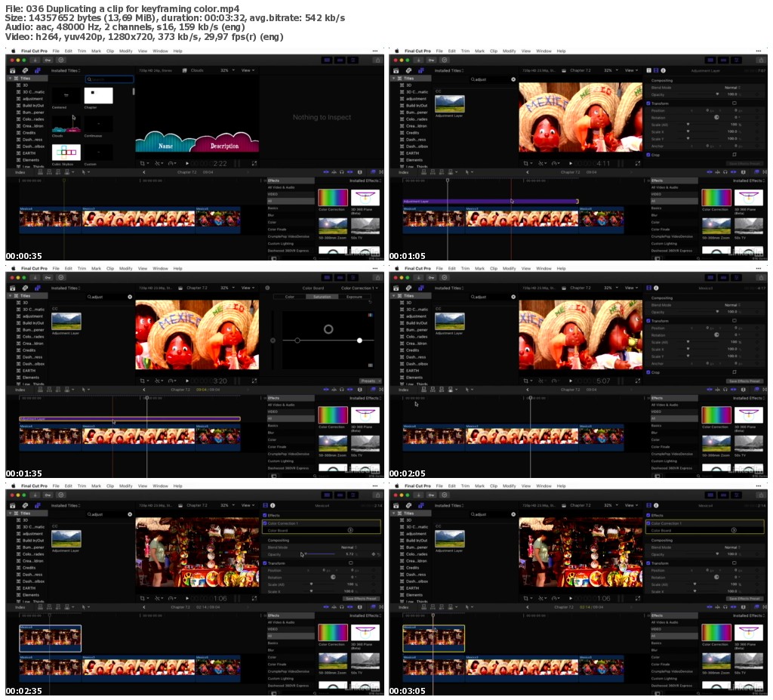Go back in timeline history, 00:00:35 frame
The image size is (773, 700).
tap(144, 172)
